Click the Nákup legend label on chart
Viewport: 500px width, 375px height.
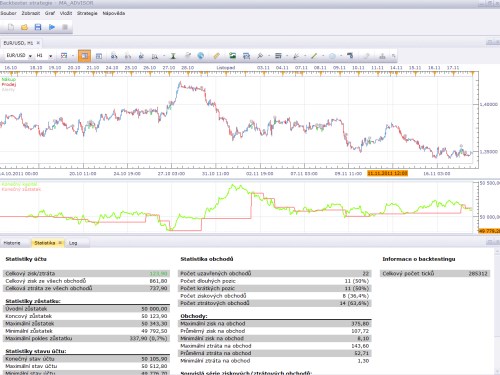[x=9, y=79]
